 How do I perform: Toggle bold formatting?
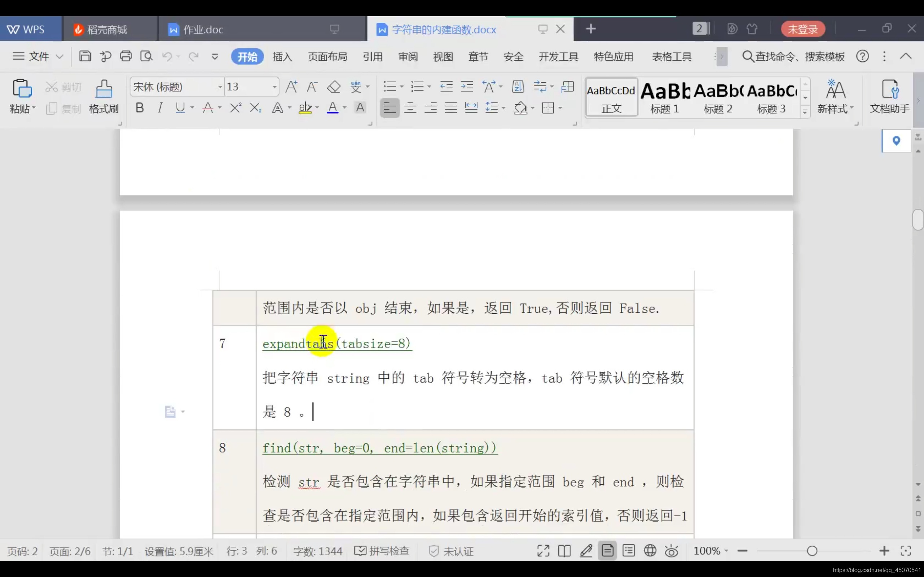tap(140, 108)
